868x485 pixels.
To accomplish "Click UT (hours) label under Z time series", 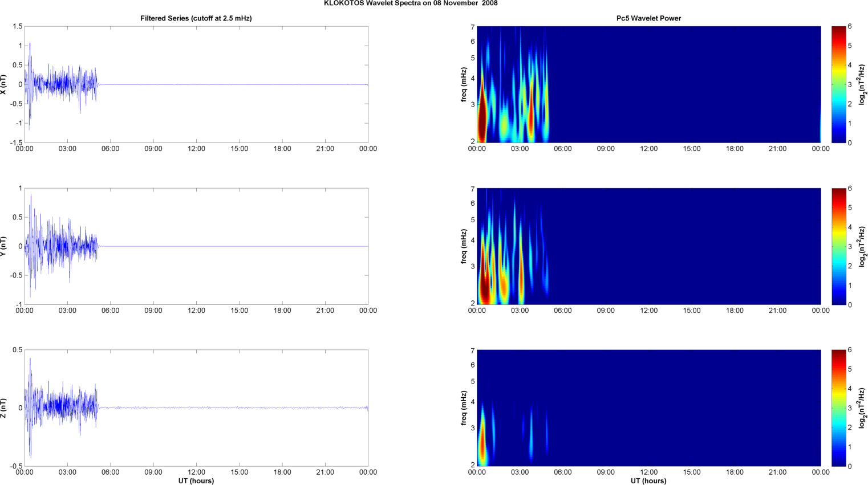I will point(196,481).
